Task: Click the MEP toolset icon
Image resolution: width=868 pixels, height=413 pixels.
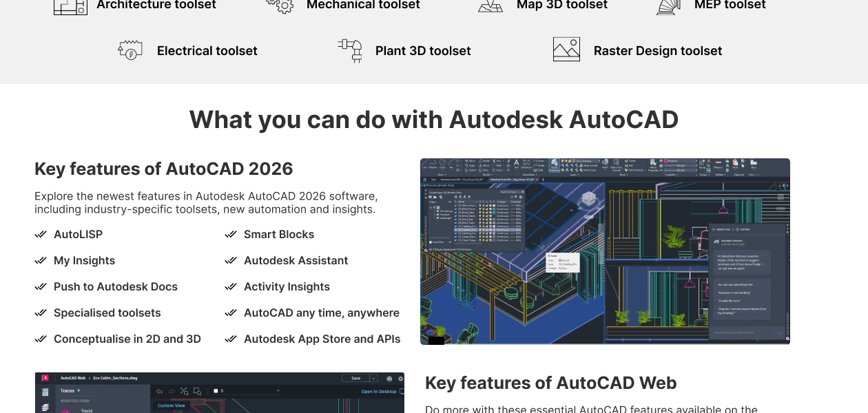Action: click(x=668, y=7)
